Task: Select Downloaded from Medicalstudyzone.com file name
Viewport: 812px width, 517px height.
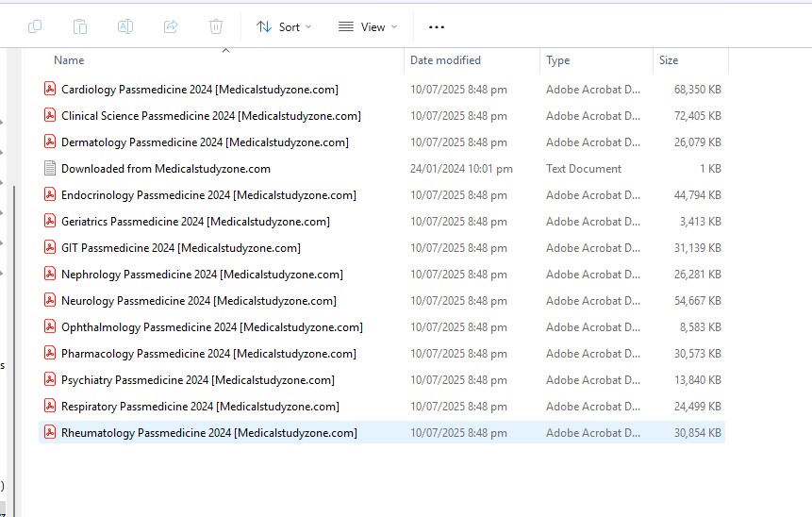Action: click(166, 169)
